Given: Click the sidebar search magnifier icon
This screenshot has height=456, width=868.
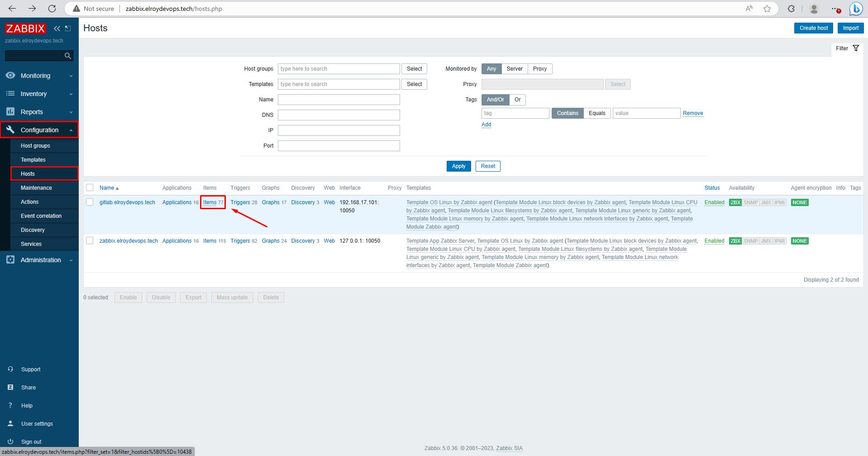Looking at the screenshot, I should 68,56.
